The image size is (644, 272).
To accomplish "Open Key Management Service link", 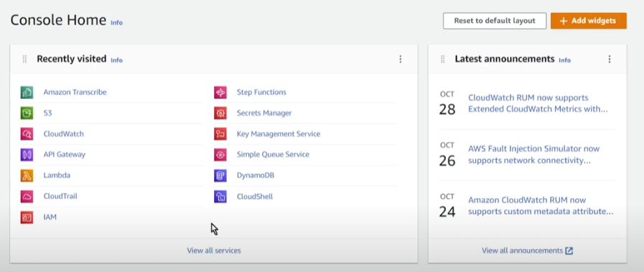I will [x=279, y=133].
